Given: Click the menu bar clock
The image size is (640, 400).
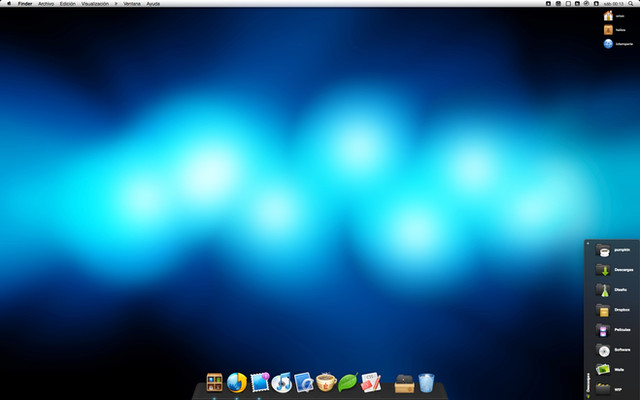Looking at the screenshot, I should 614,4.
